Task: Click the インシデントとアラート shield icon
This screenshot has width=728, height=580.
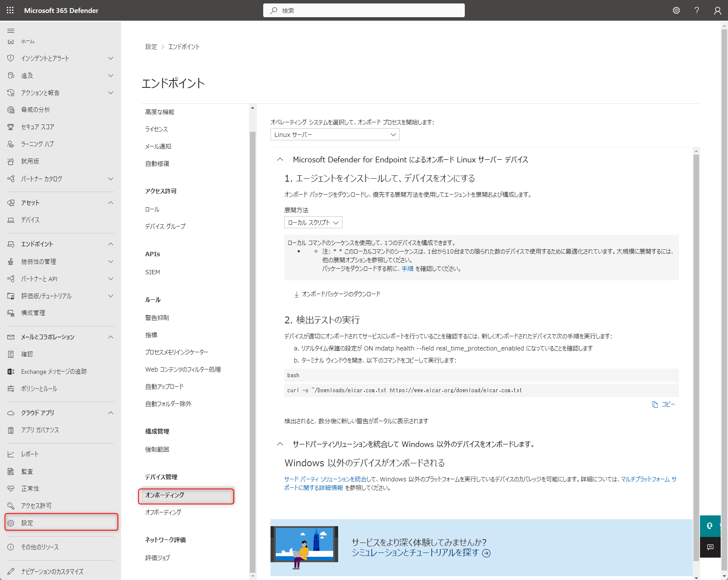Action: pyautogui.click(x=11, y=58)
